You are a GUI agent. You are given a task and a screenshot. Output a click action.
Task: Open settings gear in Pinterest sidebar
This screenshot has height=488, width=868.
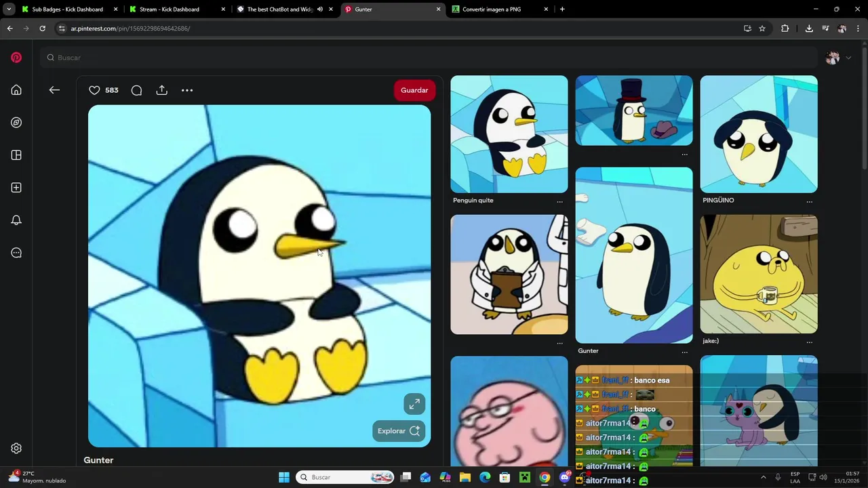point(16,448)
